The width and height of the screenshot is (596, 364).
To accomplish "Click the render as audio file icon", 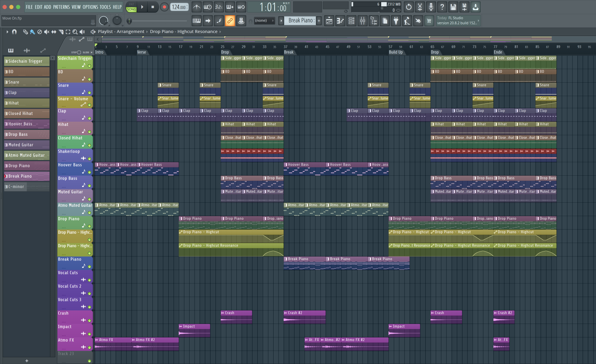I will pos(464,7).
